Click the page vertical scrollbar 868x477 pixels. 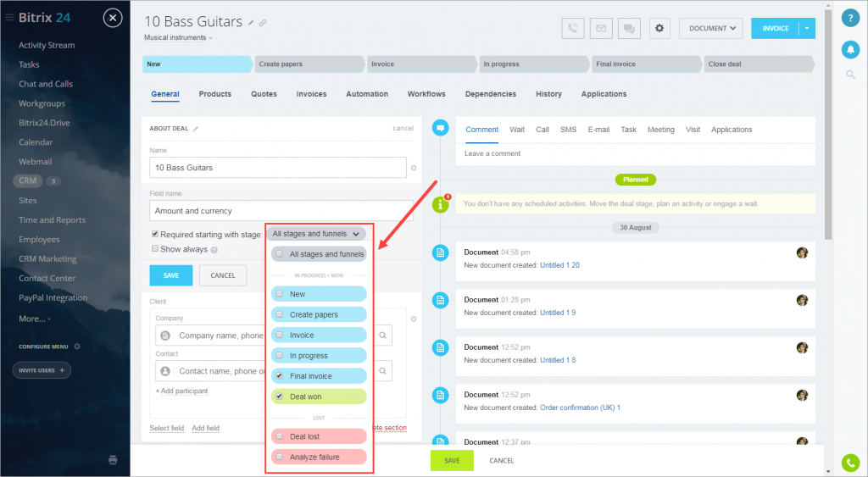[x=827, y=125]
